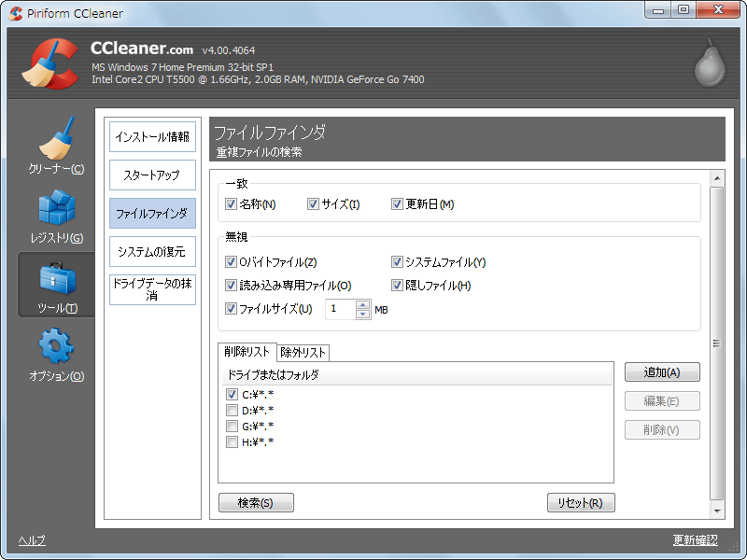Toggle 隠しファイル(H) checkbox
Screen dimensions: 747x560
click(x=397, y=286)
